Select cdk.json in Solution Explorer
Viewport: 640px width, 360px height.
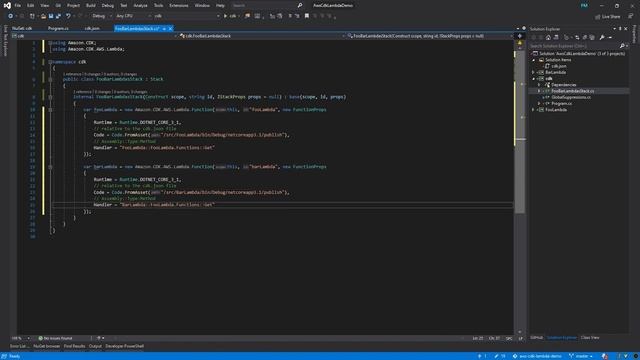(x=558, y=66)
